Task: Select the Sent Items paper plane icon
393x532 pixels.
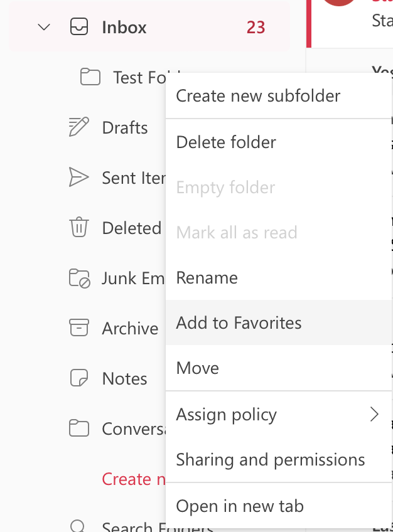Action: click(79, 178)
